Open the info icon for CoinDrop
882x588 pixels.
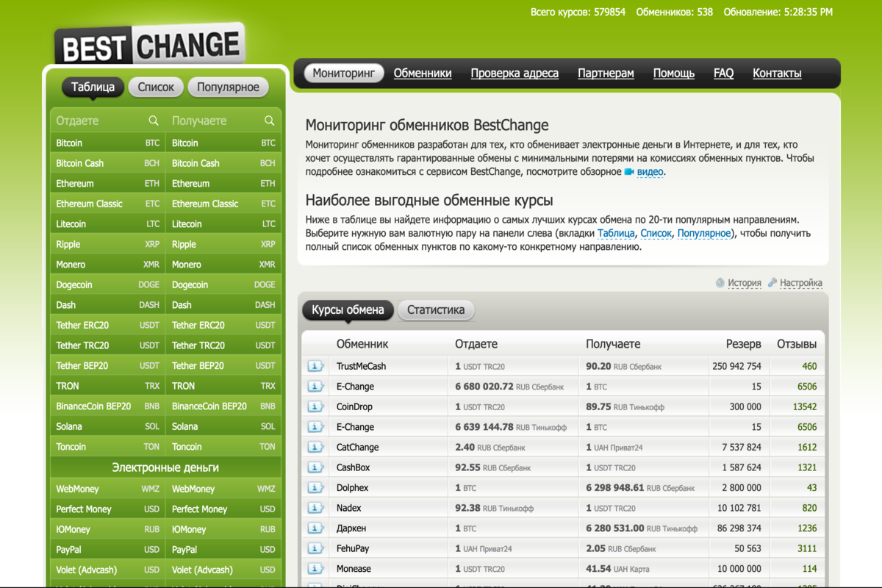click(x=316, y=406)
